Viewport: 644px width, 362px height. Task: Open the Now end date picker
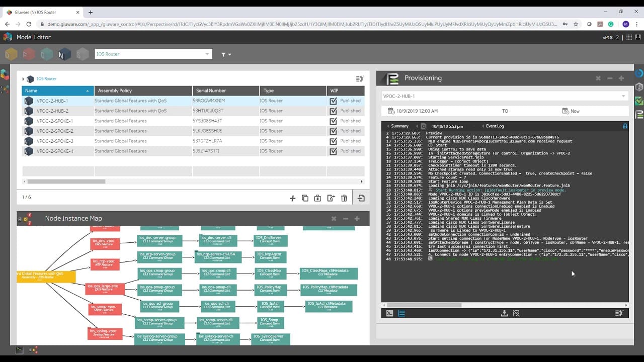pos(571,111)
